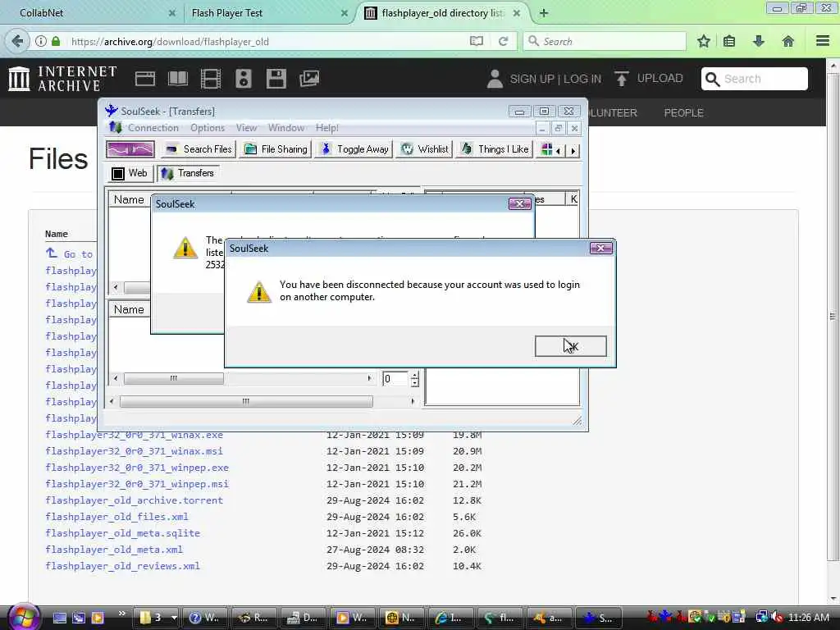840x630 pixels.
Task: Open the Help! menu in SoulSeek
Action: pyautogui.click(x=326, y=128)
